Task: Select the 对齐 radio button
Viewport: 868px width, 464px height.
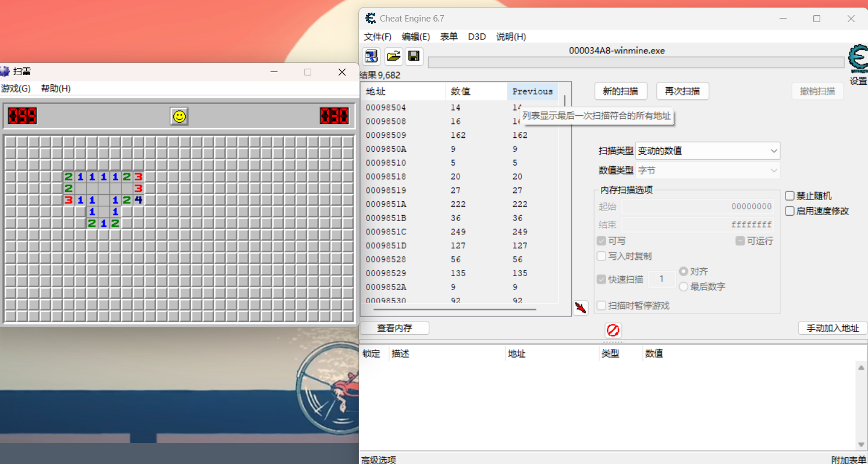Action: pos(684,272)
